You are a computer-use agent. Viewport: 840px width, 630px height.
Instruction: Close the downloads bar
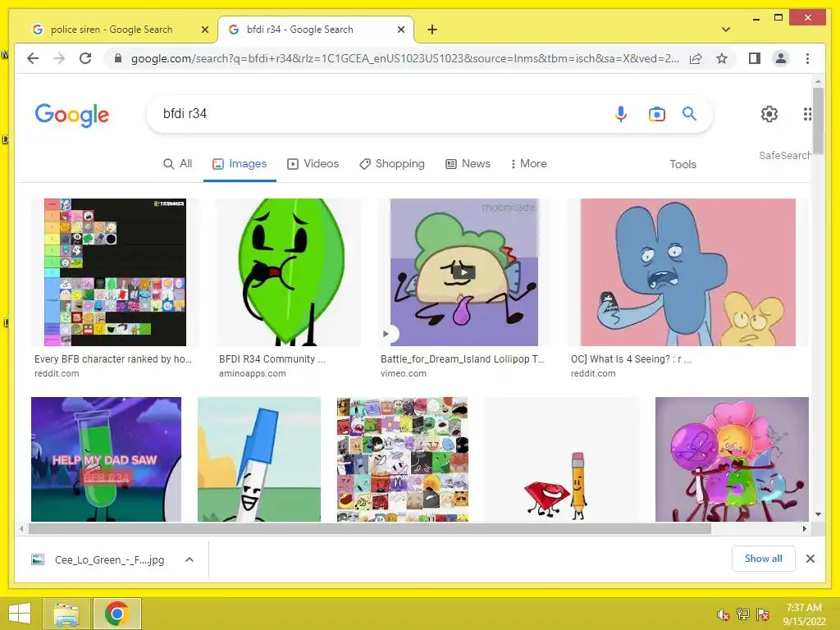(810, 559)
